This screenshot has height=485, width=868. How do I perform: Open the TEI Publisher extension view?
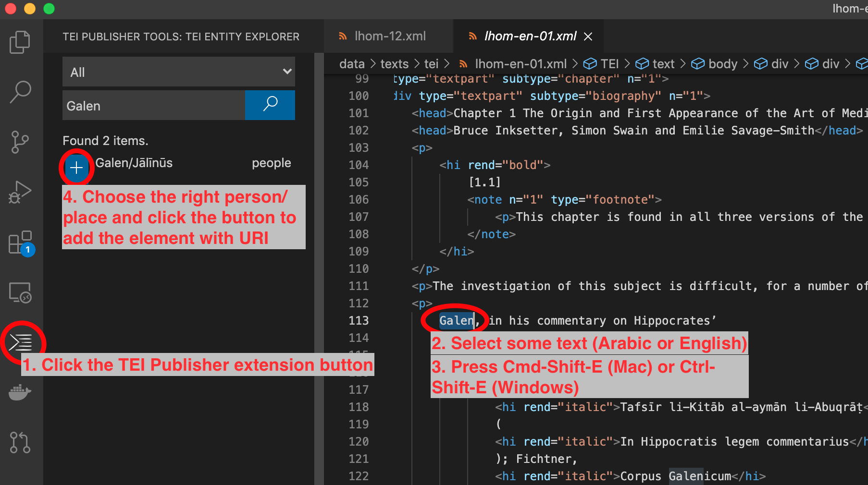[21, 342]
